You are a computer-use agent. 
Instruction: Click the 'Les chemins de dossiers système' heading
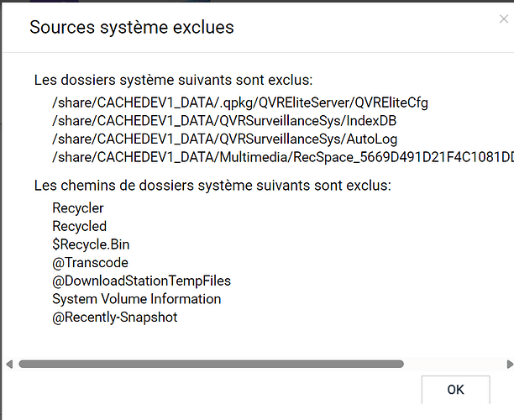point(212,185)
